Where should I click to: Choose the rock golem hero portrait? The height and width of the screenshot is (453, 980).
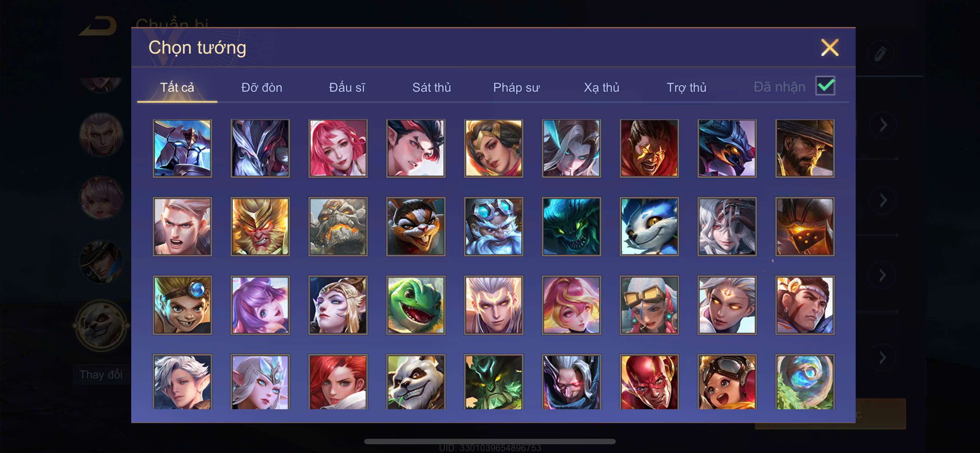point(338,226)
